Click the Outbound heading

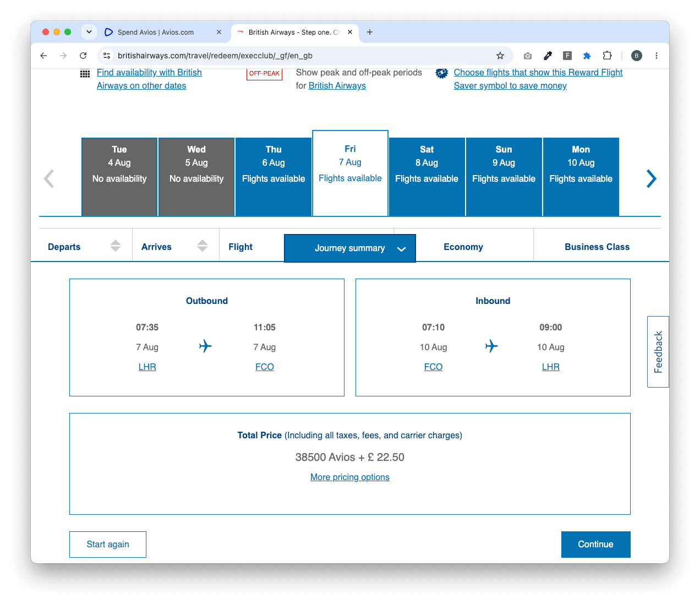[207, 301]
